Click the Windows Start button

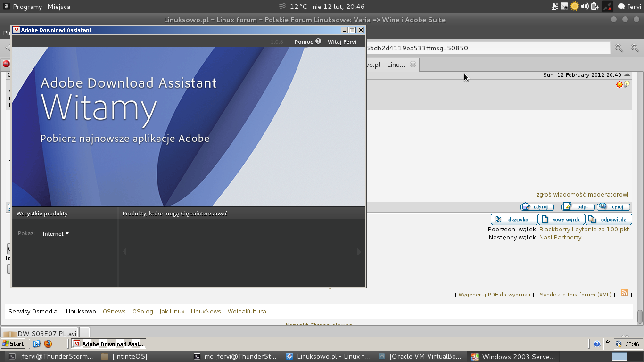(x=13, y=344)
